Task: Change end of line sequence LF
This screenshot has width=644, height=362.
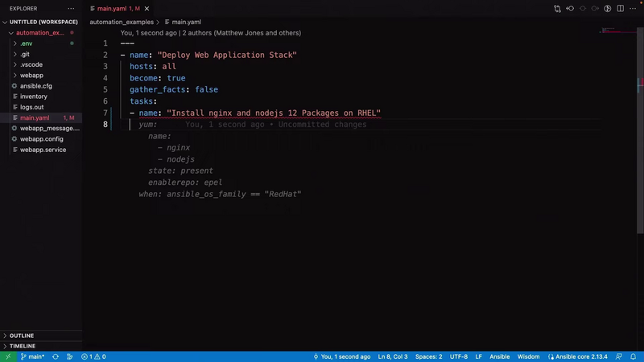Action: pyautogui.click(x=478, y=356)
